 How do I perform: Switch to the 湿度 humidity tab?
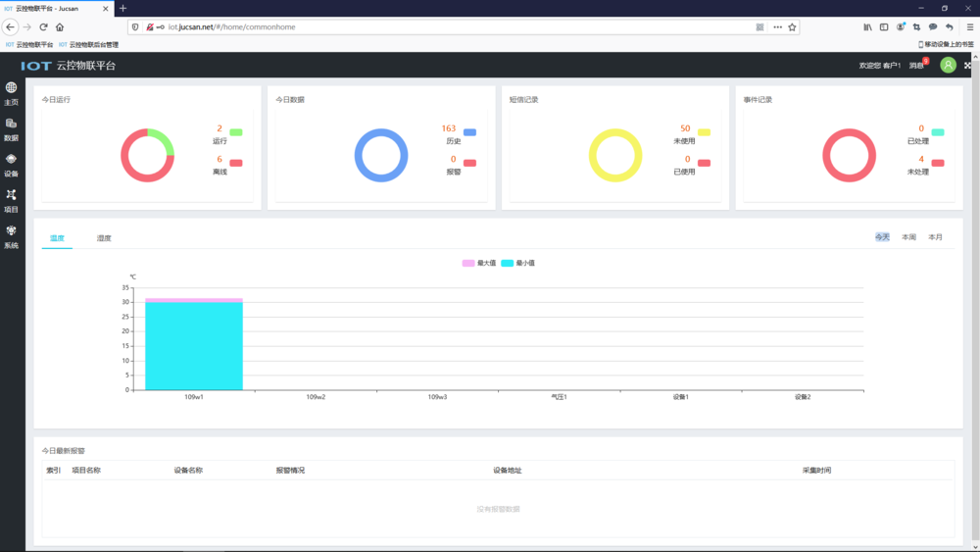coord(104,238)
